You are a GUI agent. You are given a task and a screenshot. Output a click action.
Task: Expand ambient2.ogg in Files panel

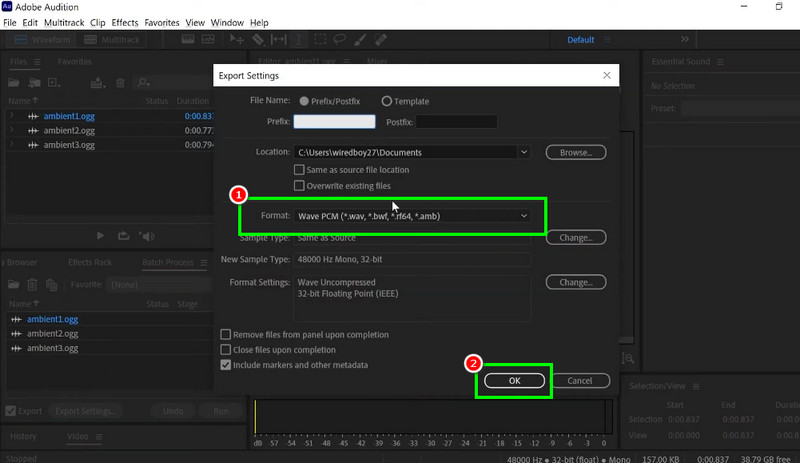12,130
